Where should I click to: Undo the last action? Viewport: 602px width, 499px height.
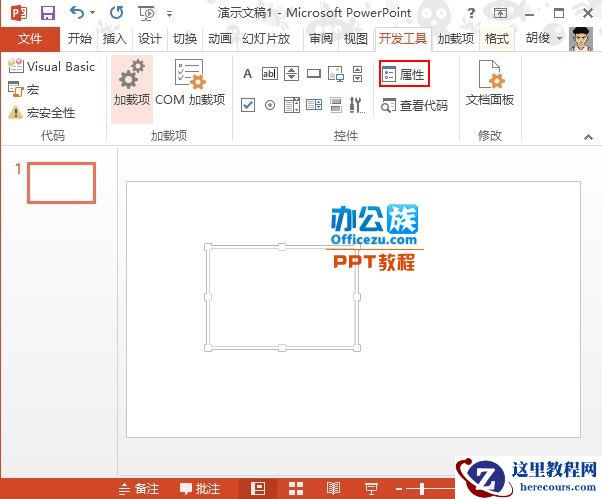[77, 13]
